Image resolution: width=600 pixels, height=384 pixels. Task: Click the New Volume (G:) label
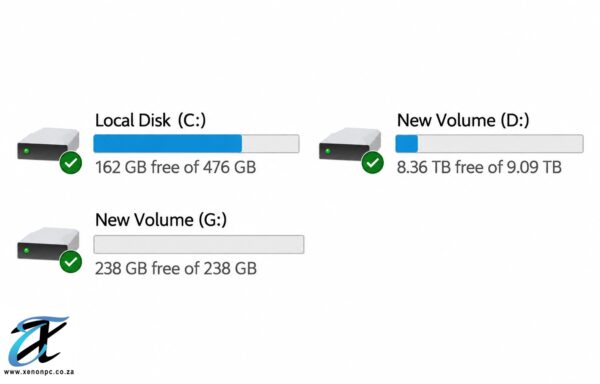[161, 220]
